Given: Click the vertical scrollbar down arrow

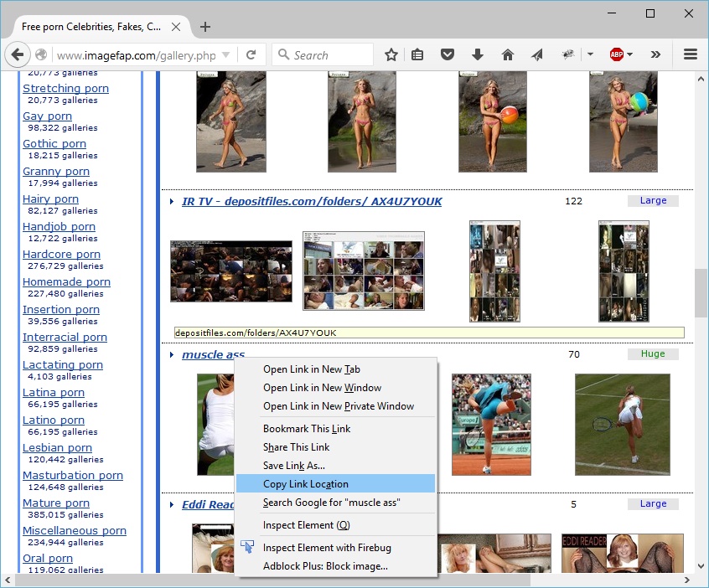Looking at the screenshot, I should coord(701,566).
